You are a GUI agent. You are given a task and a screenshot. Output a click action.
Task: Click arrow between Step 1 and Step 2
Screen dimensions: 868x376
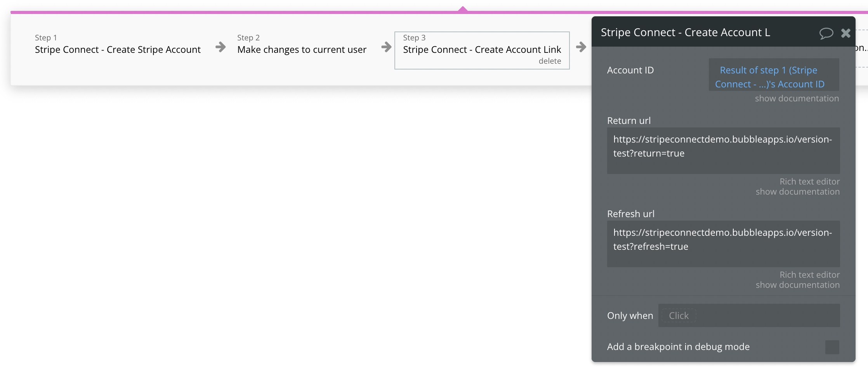tap(220, 47)
